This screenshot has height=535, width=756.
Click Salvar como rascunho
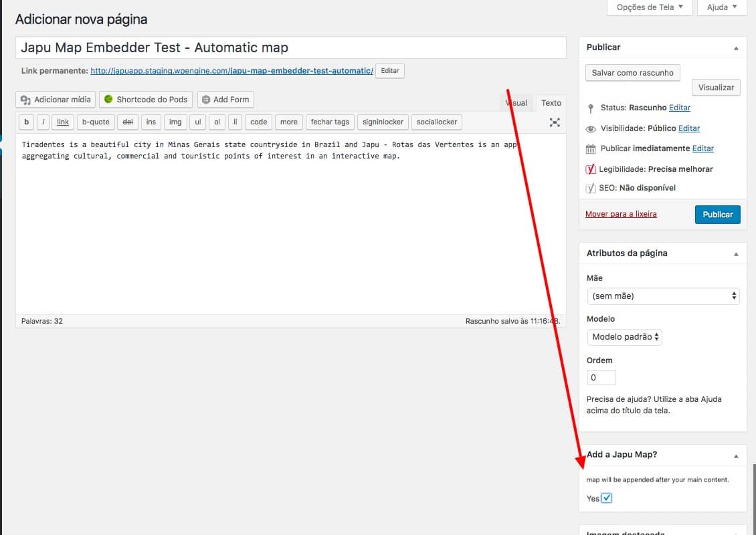[633, 73]
